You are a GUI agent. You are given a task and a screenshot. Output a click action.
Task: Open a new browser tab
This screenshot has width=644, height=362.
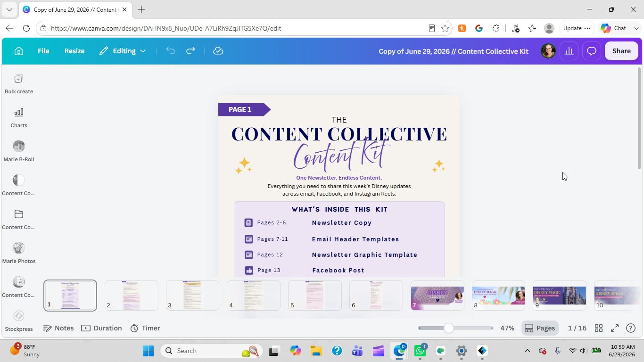141,9
